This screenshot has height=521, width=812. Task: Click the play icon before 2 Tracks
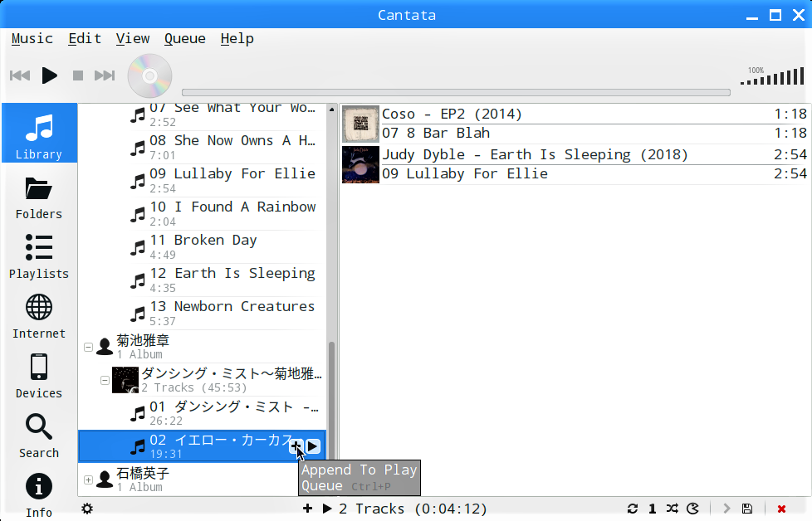[327, 509]
